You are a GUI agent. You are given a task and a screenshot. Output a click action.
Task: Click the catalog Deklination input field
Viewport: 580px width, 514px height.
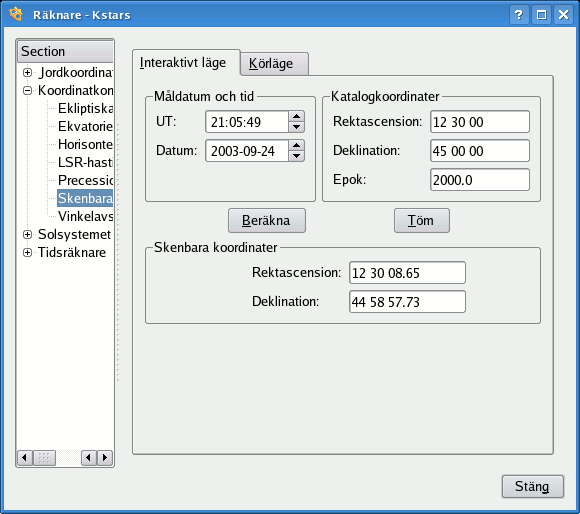(x=480, y=151)
